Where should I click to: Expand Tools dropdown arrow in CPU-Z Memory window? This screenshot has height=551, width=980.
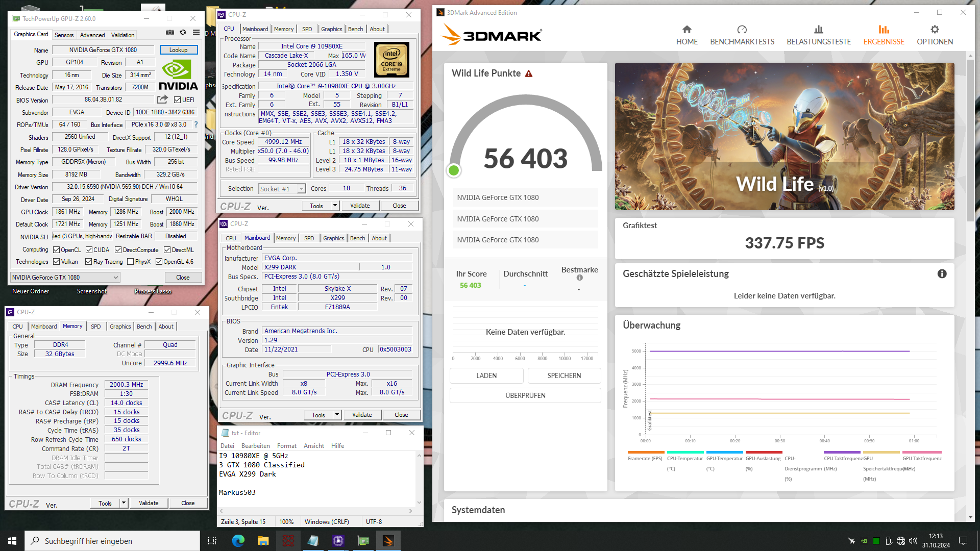point(124,503)
